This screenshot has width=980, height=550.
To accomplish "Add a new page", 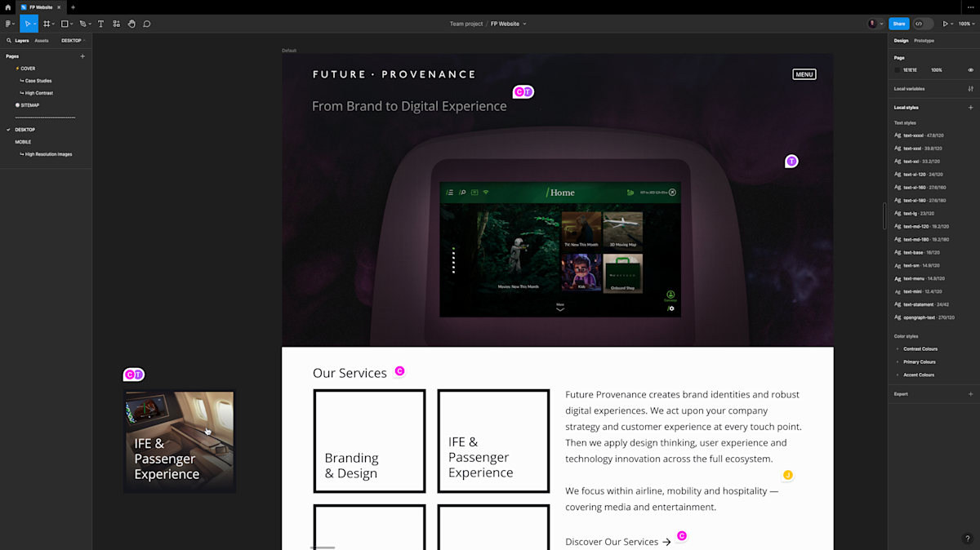I will coord(82,56).
